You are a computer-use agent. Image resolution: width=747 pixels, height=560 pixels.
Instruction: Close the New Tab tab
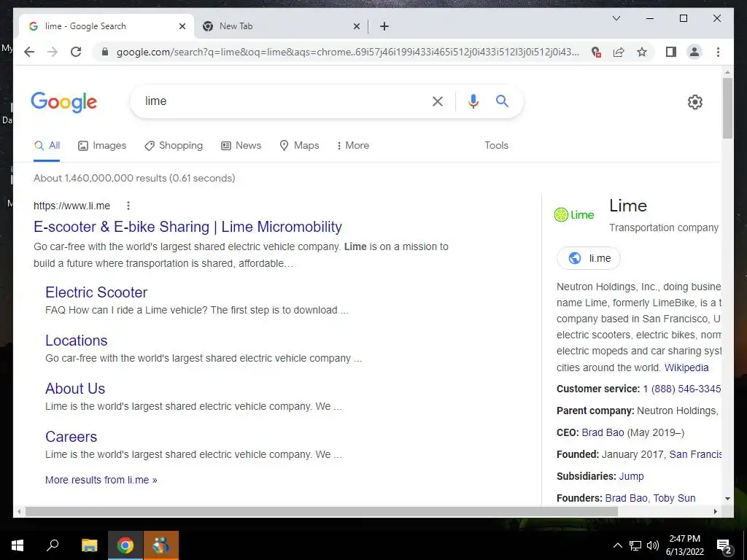coord(356,26)
